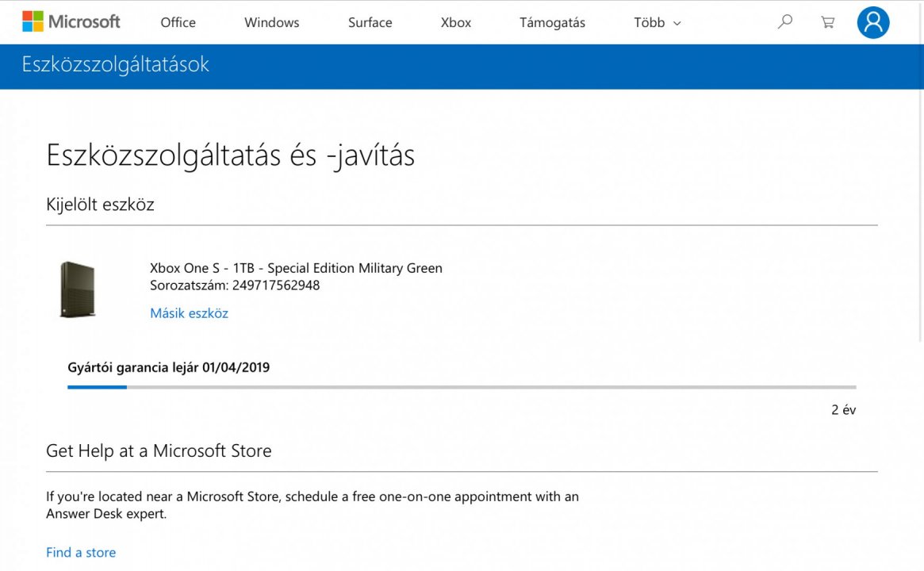Open the shopping cart
924x571 pixels.
[x=828, y=22]
